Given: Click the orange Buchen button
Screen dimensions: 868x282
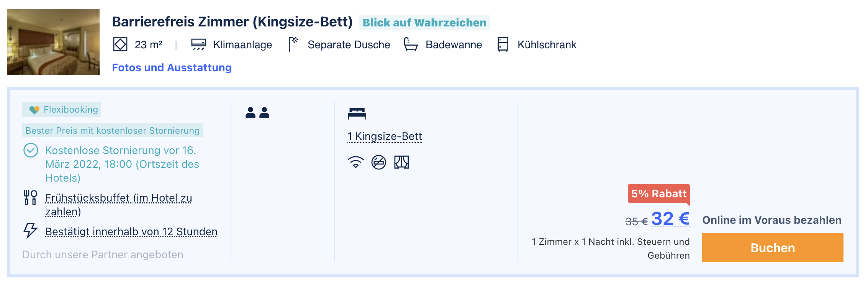Looking at the screenshot, I should (x=773, y=248).
